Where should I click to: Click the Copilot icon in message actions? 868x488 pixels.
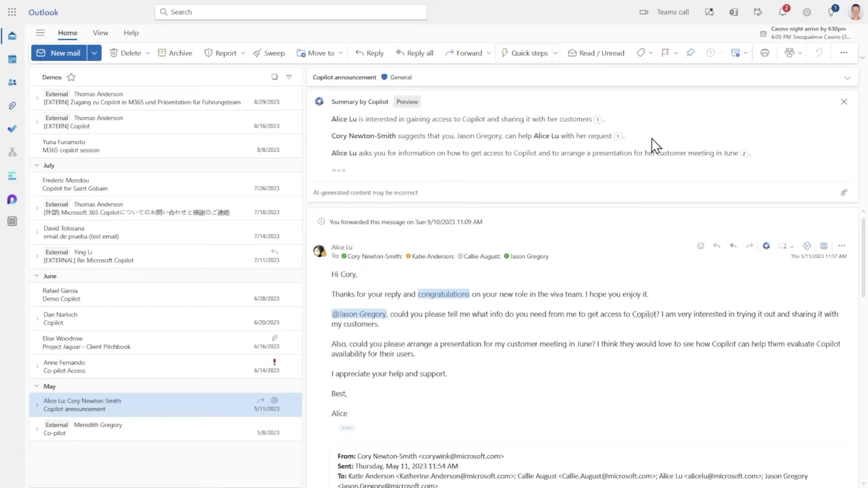pos(766,246)
